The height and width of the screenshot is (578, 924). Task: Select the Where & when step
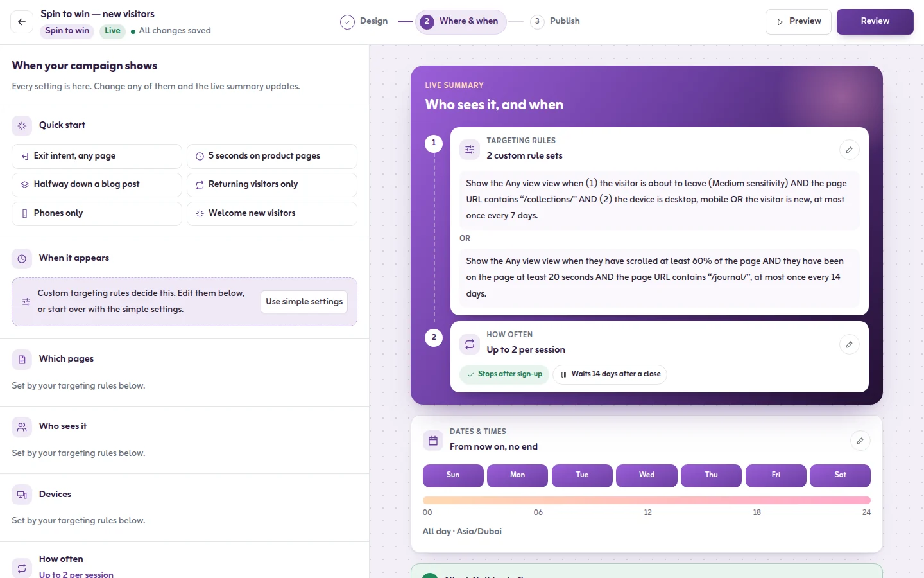pos(461,22)
